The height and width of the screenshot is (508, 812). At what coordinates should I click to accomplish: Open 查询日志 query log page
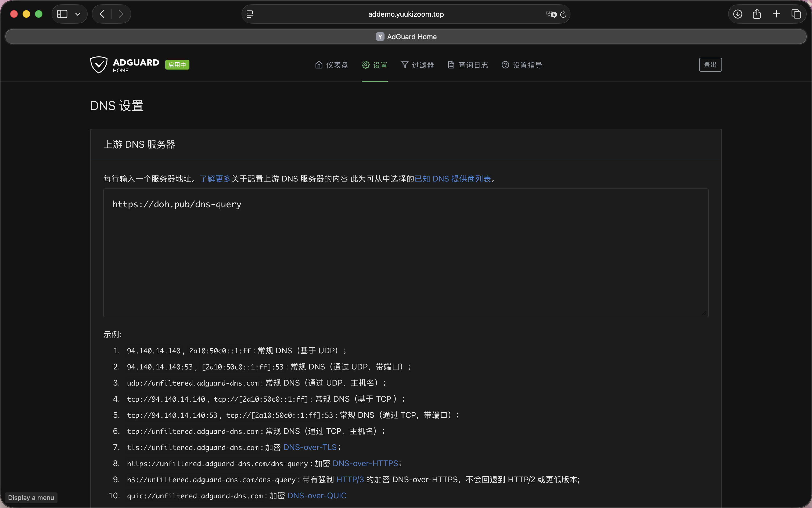[x=468, y=65]
